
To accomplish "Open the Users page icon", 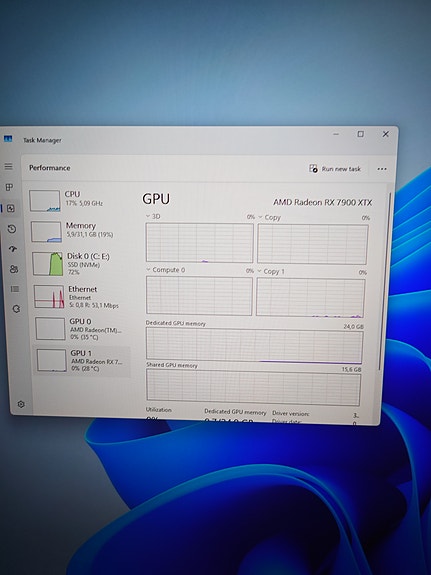I will [14, 269].
